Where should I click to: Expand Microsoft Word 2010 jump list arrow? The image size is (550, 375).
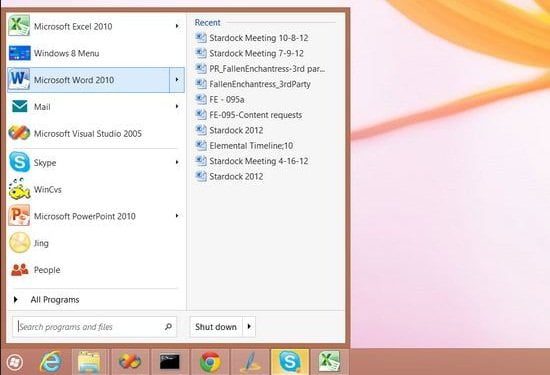pyautogui.click(x=177, y=80)
